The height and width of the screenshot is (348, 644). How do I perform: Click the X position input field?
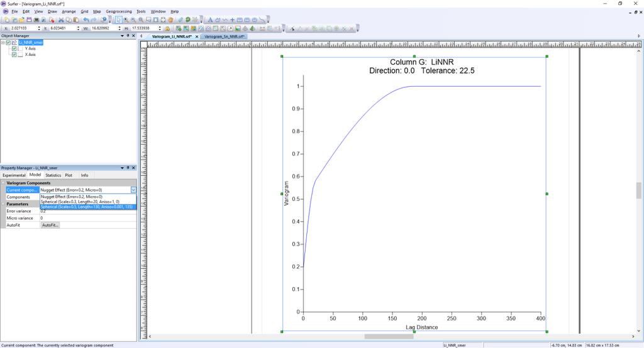(23, 28)
